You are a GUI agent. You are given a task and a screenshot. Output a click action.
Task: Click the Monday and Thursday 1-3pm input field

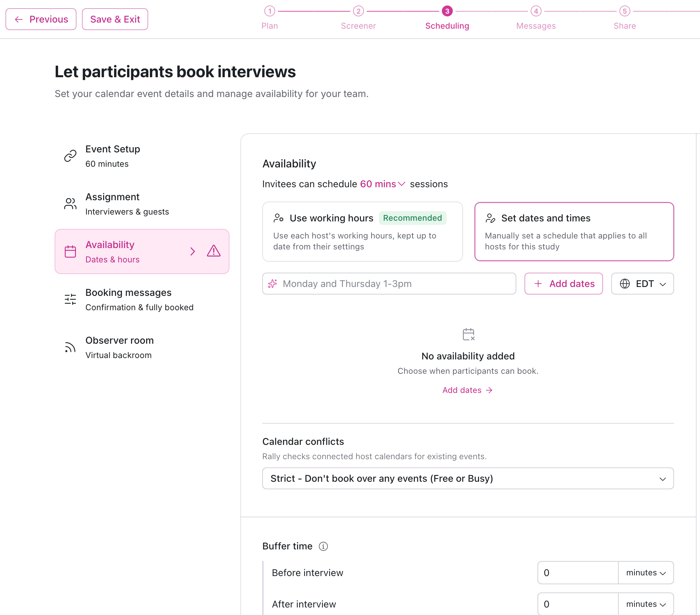point(389,284)
